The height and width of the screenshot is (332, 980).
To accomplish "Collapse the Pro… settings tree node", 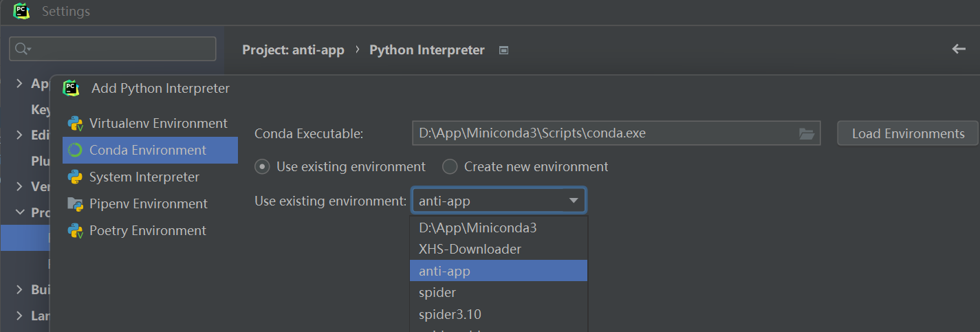I will pos(19,213).
